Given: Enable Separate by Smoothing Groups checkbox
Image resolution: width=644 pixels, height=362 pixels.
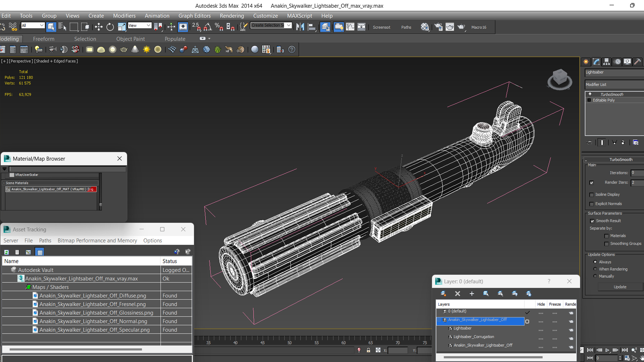Looking at the screenshot, I should tap(606, 244).
